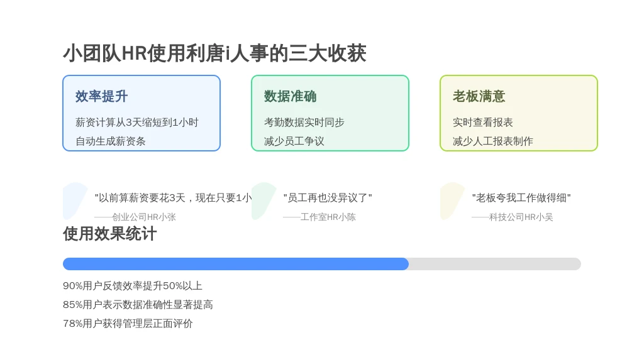This screenshot has width=644, height=362.
Task: Click the quote "员工再也没异议了"
Action: pyautogui.click(x=328, y=198)
